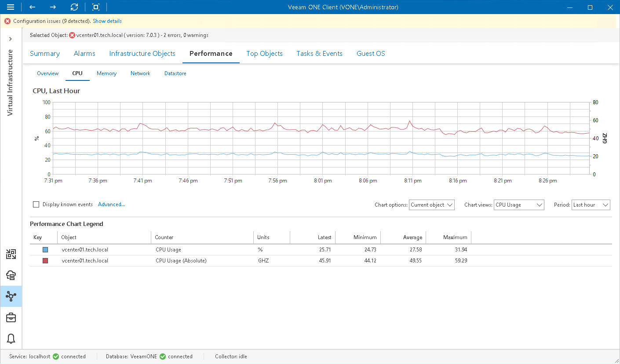620x364 pixels.
Task: Open the Advanced... chart settings link
Action: pyautogui.click(x=112, y=204)
